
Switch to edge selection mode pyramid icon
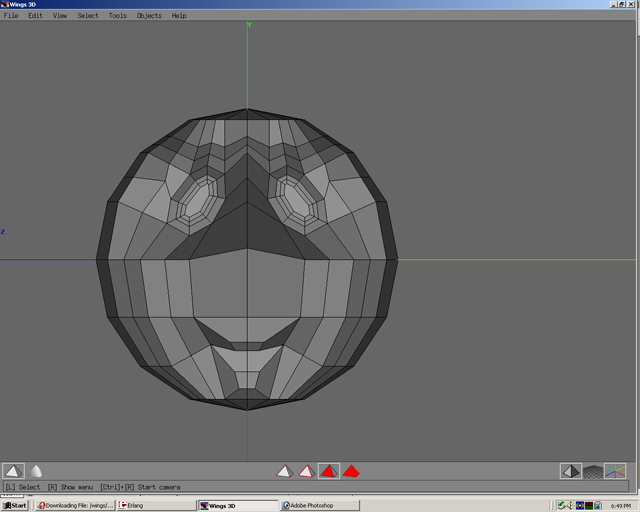coord(307,471)
